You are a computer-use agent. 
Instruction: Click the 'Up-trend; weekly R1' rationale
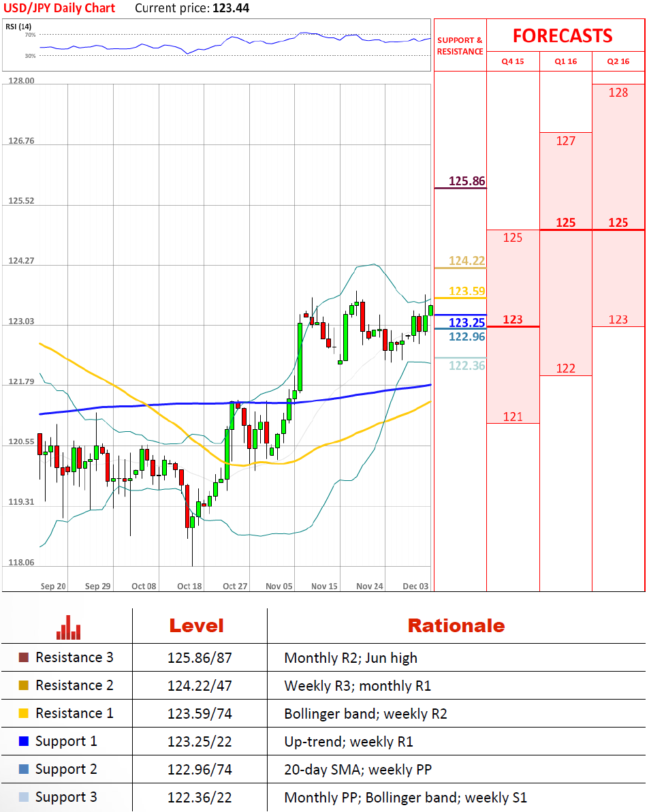pos(349,742)
